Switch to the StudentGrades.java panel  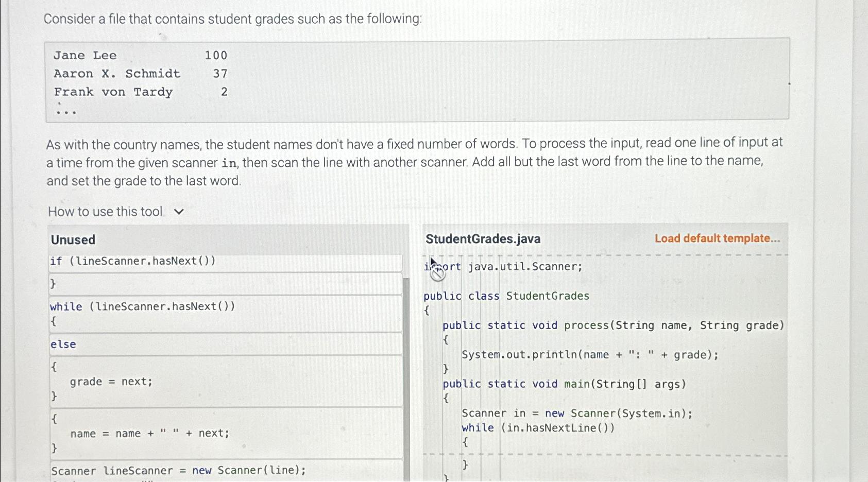pos(483,238)
